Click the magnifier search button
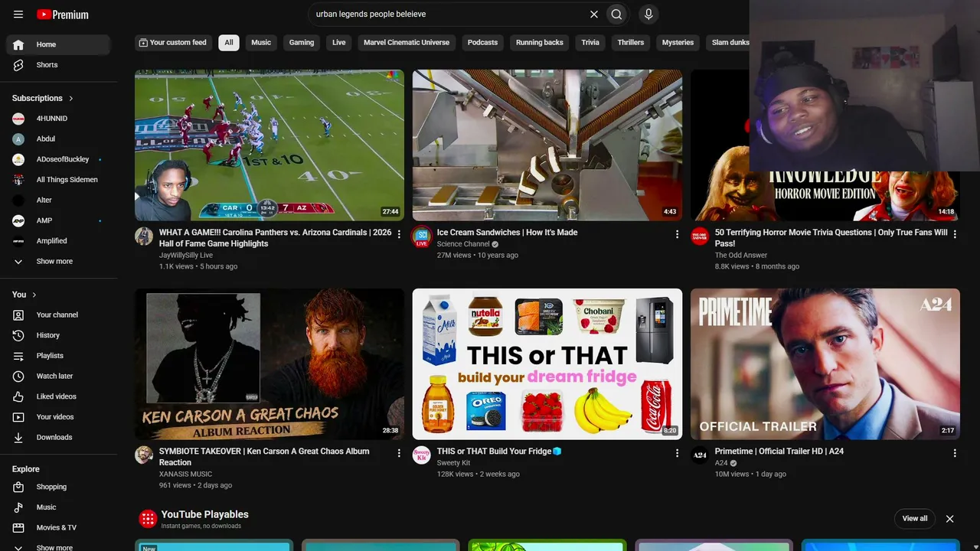This screenshot has width=980, height=551. (x=616, y=14)
